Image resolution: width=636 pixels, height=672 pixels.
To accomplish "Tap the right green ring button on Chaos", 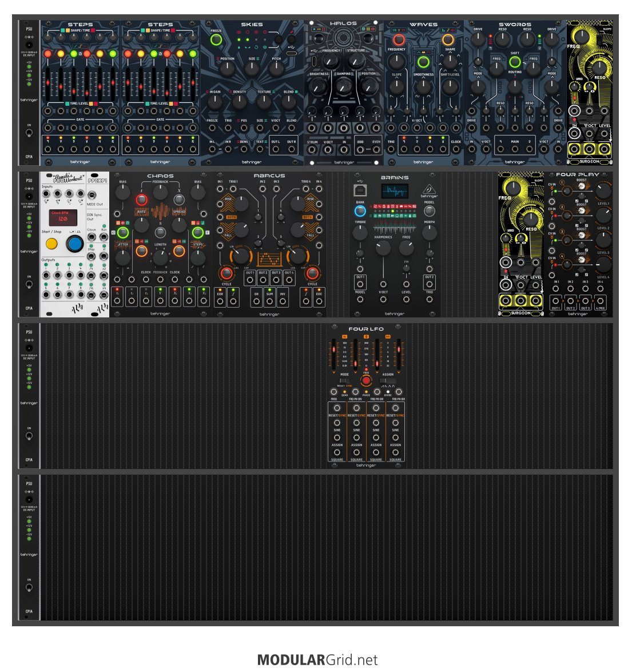I will tap(197, 233).
